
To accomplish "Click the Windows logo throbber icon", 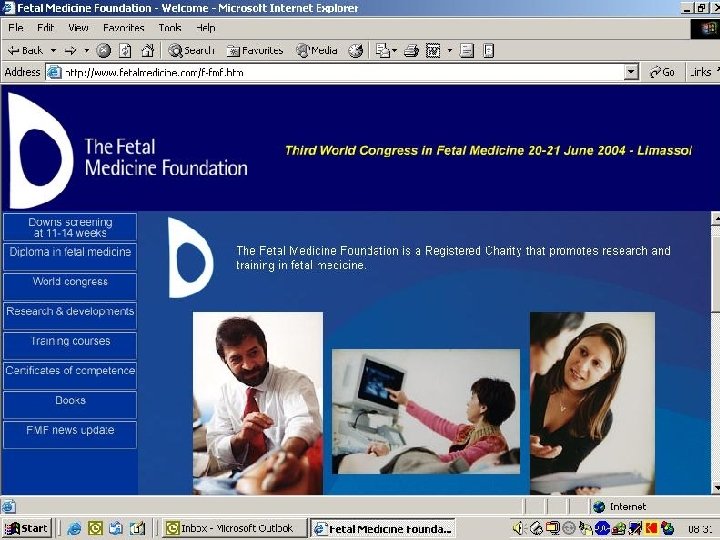I will pyautogui.click(x=707, y=28).
